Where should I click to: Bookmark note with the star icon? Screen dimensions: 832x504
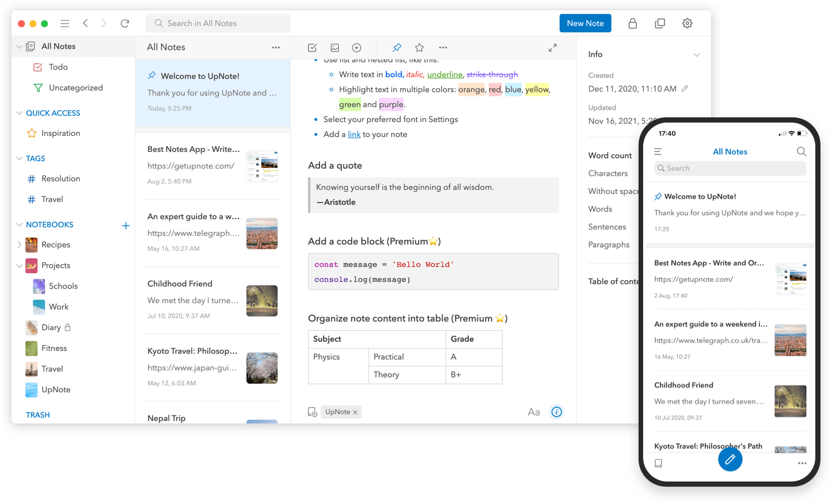tap(419, 48)
